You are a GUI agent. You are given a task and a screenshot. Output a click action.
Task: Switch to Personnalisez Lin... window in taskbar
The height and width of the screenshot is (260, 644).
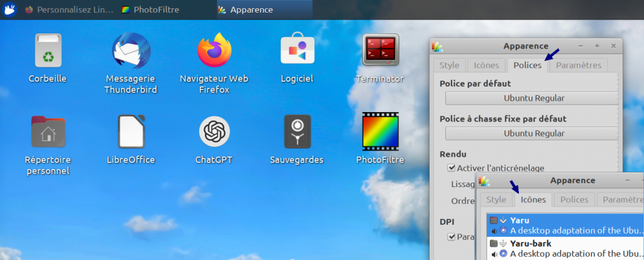(69, 9)
